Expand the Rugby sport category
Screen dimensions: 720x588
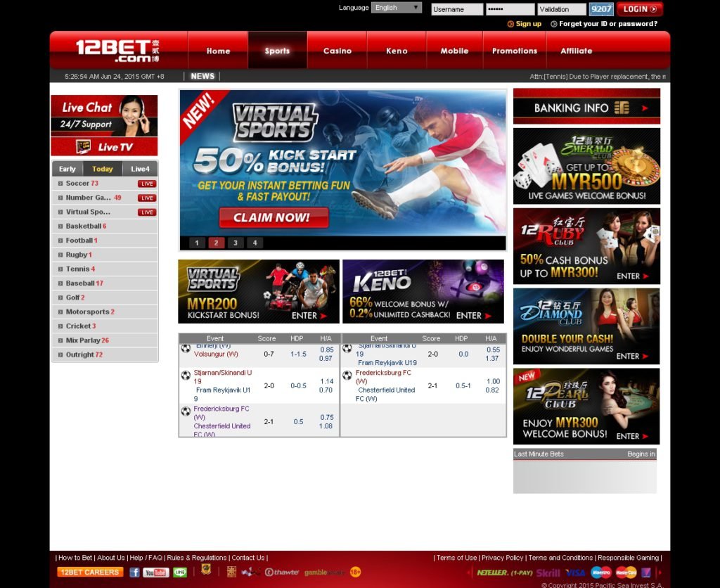coord(105,255)
